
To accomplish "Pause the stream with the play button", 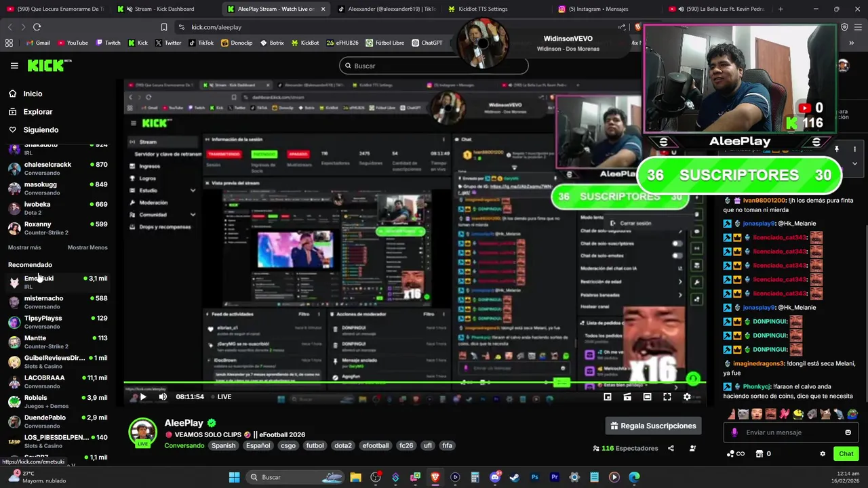I will pos(143,397).
